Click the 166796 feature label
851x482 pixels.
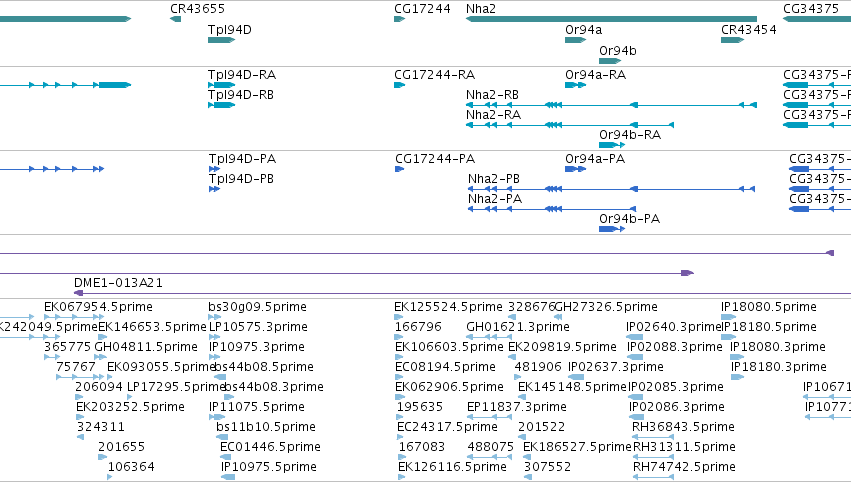pos(418,327)
